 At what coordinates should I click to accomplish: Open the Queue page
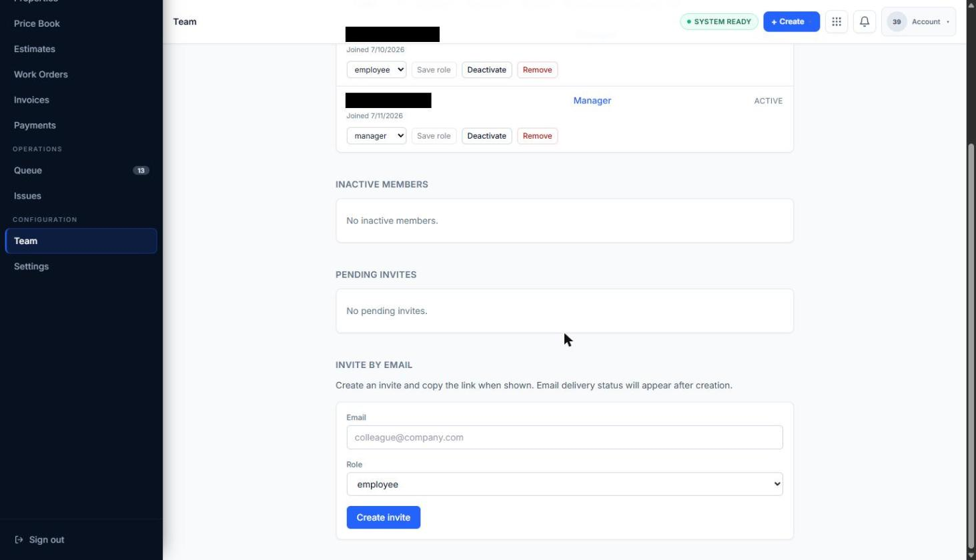pos(28,170)
